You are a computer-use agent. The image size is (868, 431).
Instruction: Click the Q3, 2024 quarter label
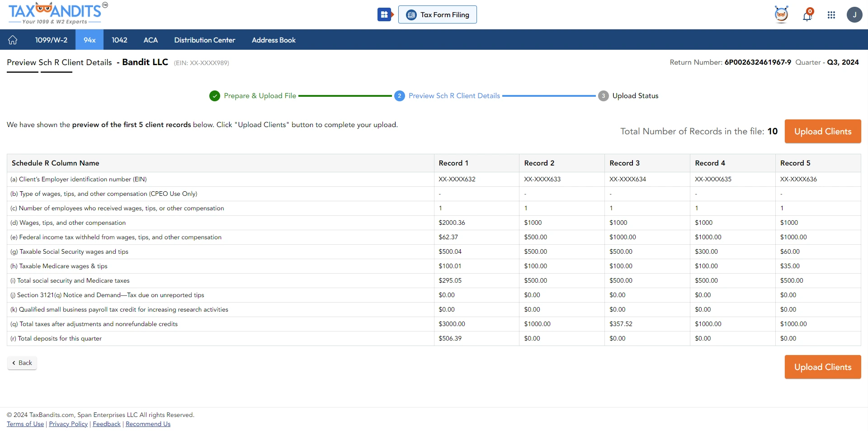pos(843,62)
